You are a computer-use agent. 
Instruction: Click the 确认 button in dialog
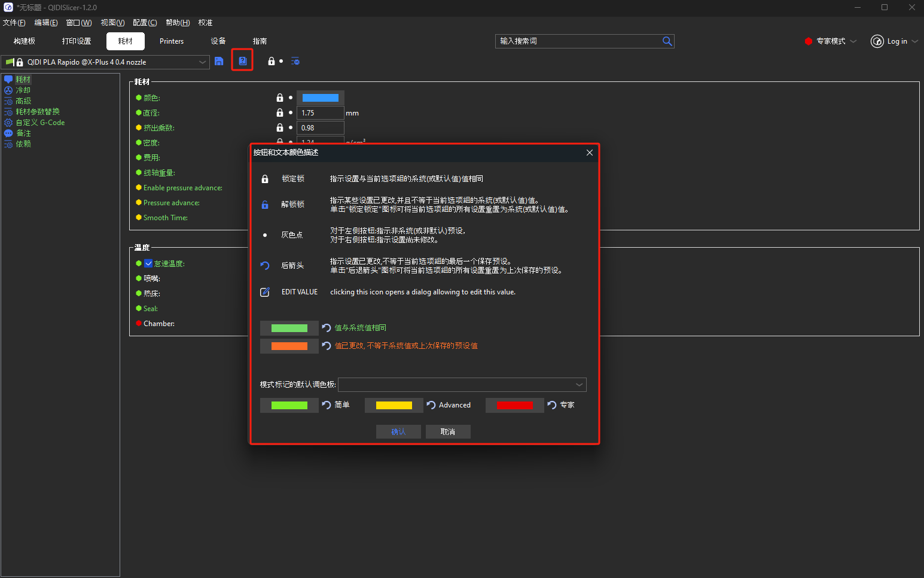(398, 432)
